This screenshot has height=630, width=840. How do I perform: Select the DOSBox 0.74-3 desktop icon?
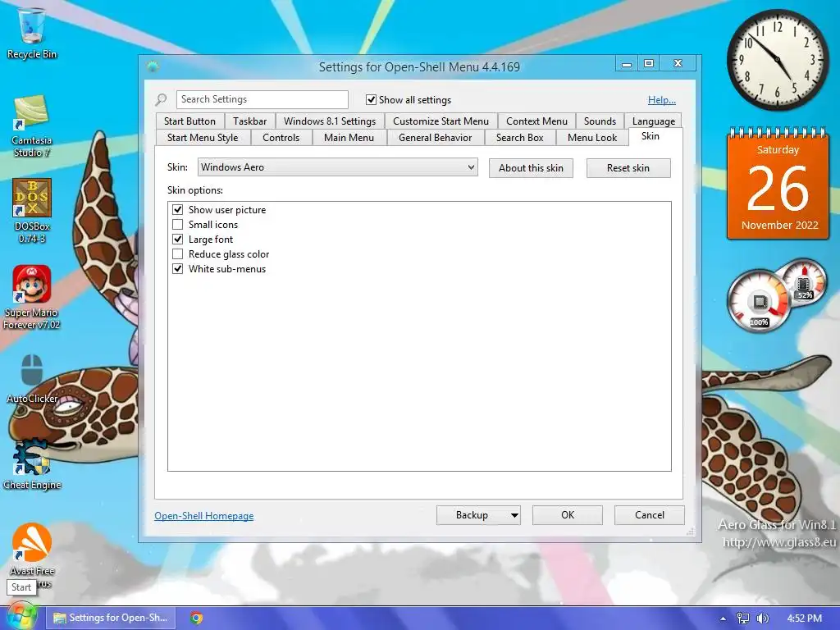click(32, 211)
